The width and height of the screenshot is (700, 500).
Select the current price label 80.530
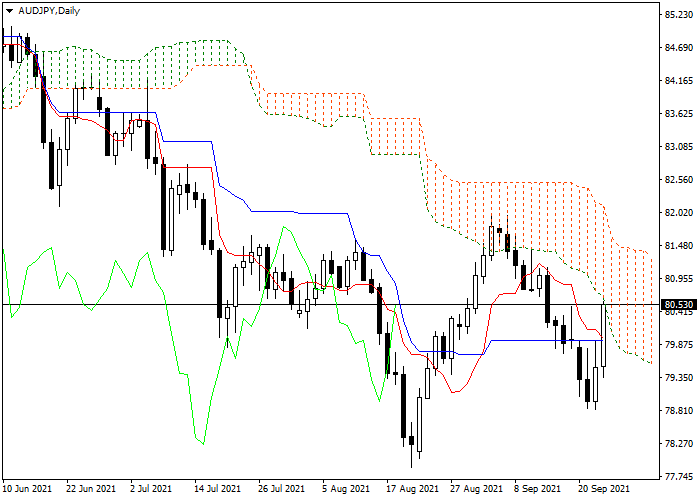679,305
